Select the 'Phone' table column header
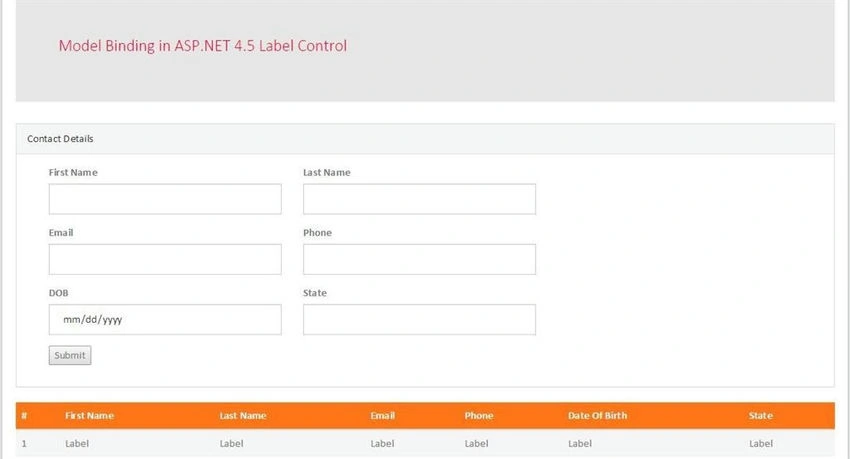Viewport: 850px width, 459px height. coord(479,416)
